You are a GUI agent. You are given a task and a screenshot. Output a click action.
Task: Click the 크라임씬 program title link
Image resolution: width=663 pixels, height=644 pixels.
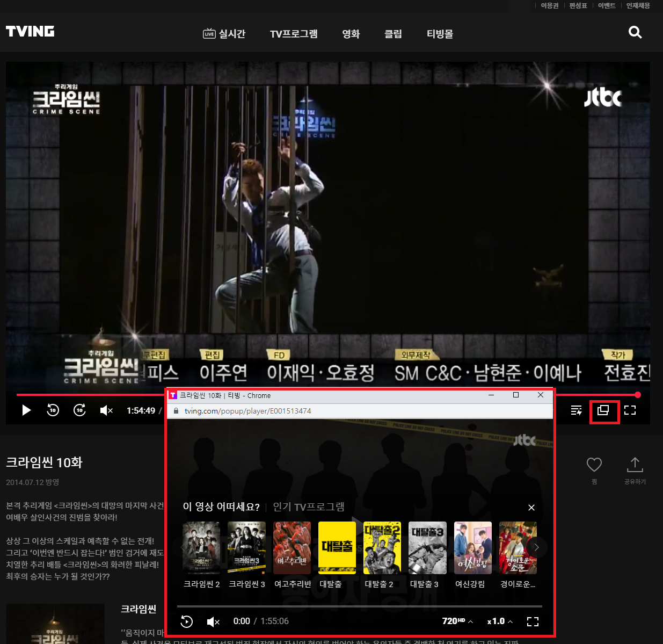139,609
